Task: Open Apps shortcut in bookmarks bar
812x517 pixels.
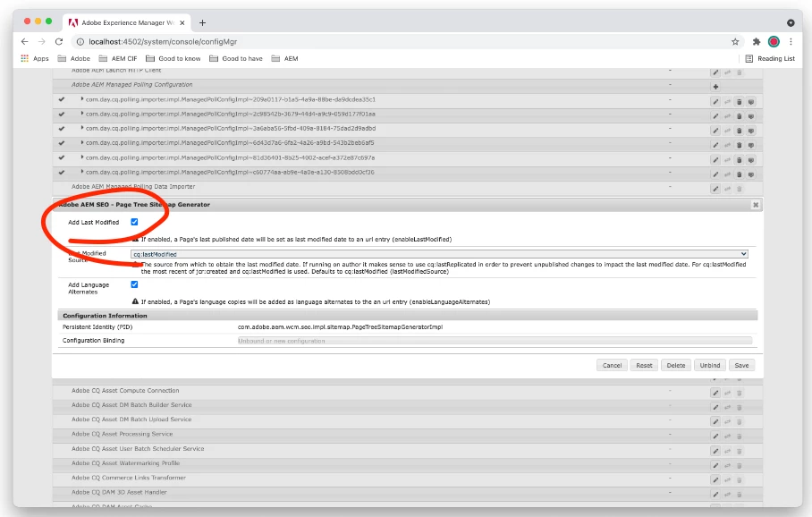Action: click(x=35, y=58)
